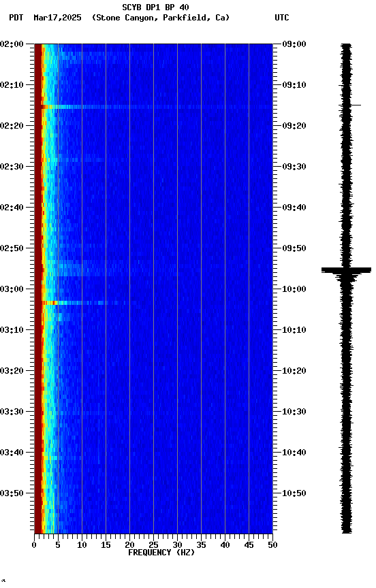
Task: Click the '09:20' UTC time label
Action: point(294,126)
